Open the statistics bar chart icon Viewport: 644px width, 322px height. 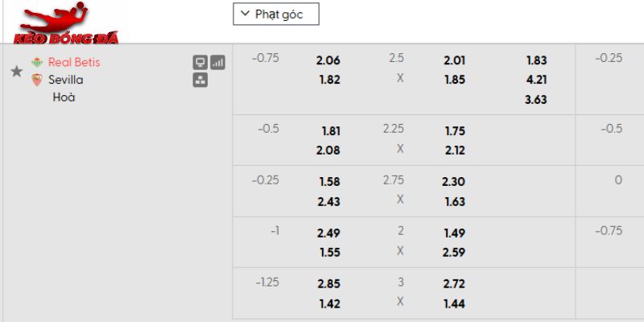[x=218, y=62]
